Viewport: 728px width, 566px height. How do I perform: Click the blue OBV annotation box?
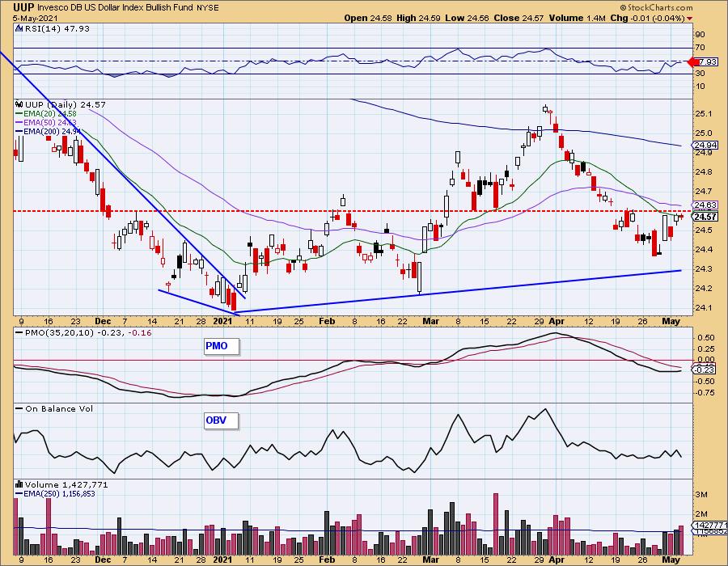pos(222,420)
